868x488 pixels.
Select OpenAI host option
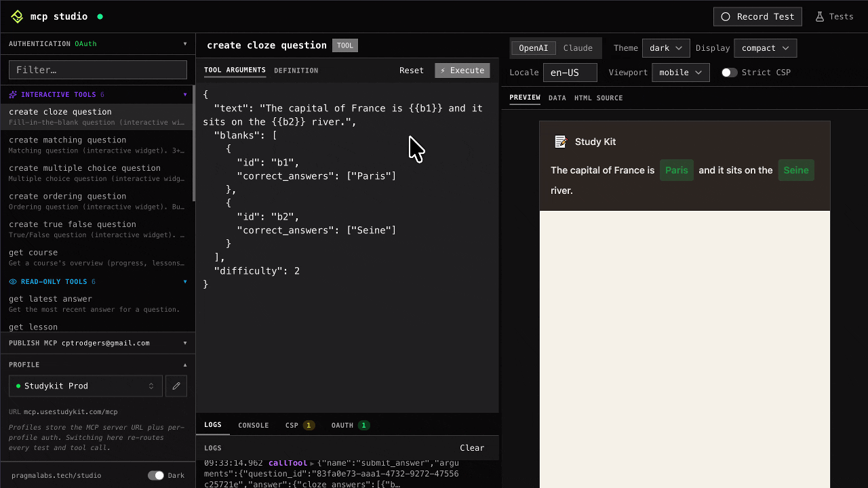[534, 48]
